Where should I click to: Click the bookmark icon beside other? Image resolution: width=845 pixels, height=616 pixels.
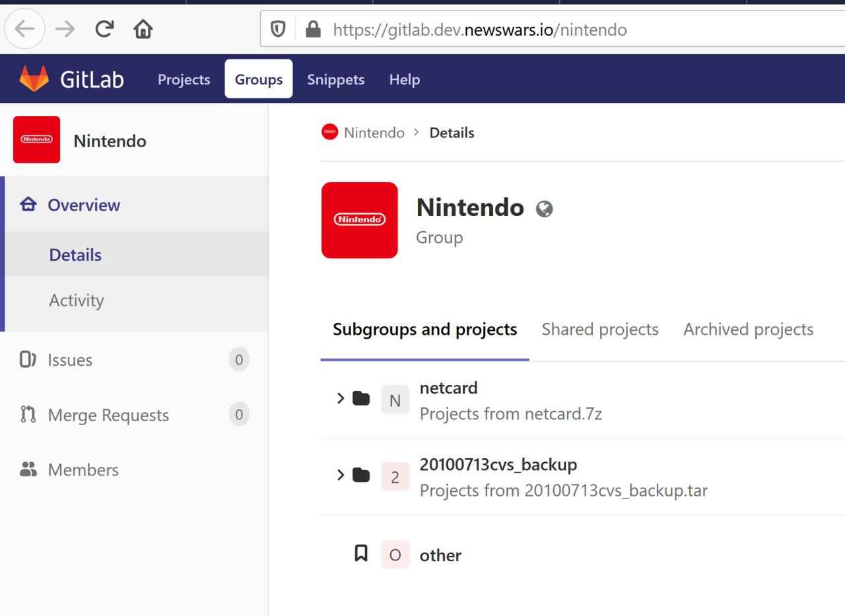(361, 553)
